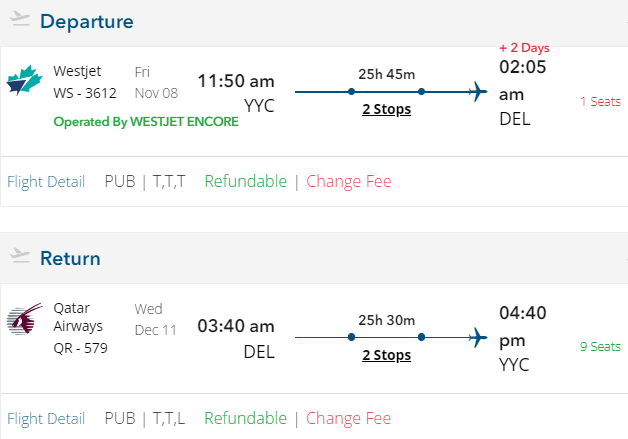This screenshot has width=628, height=439.
Task: Expand the 2 Stops info for return
Action: point(386,354)
